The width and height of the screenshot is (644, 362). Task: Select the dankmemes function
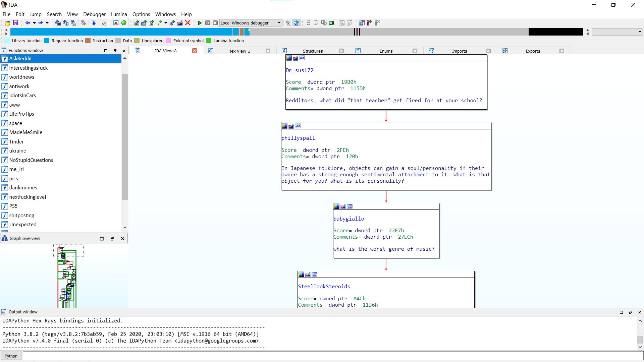(x=61, y=188)
